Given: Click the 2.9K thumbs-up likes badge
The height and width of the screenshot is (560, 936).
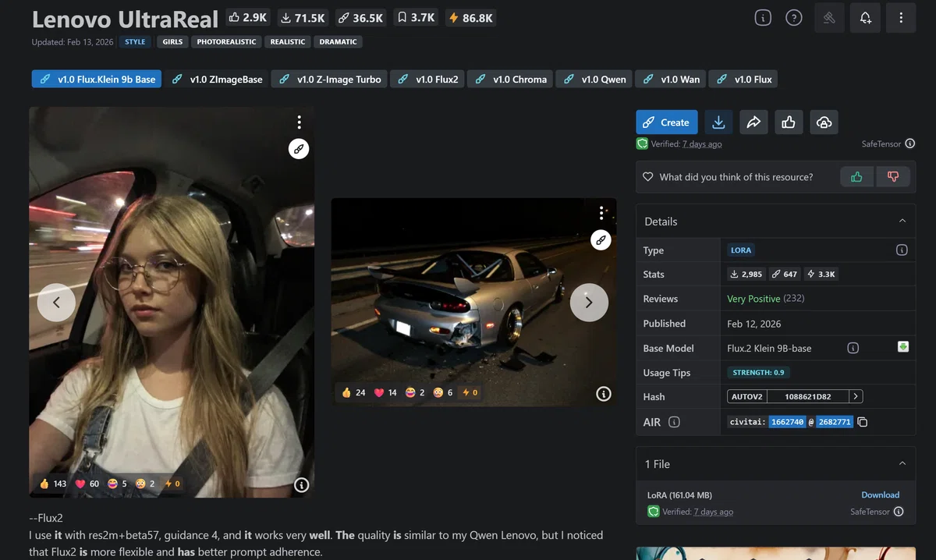Looking at the screenshot, I should pyautogui.click(x=247, y=17).
